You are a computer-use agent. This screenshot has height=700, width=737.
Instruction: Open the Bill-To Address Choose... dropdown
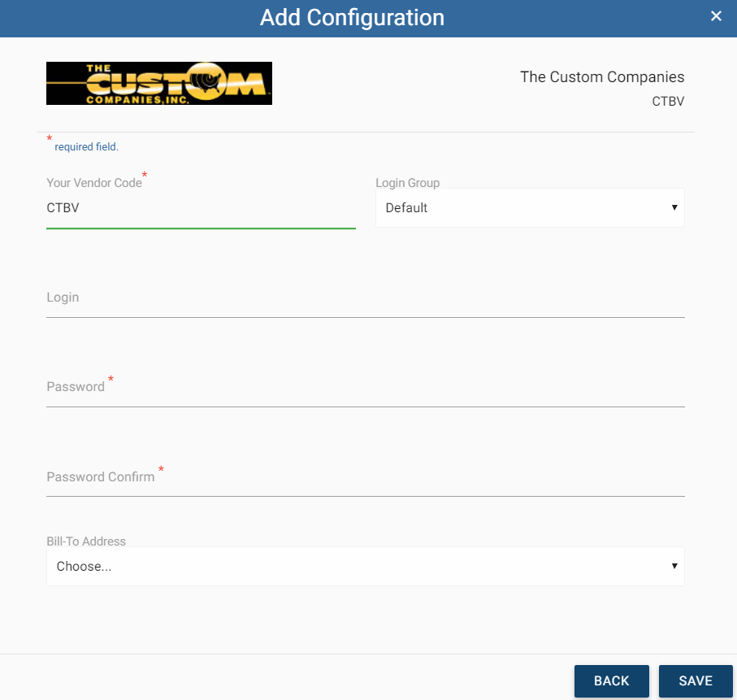(x=365, y=566)
